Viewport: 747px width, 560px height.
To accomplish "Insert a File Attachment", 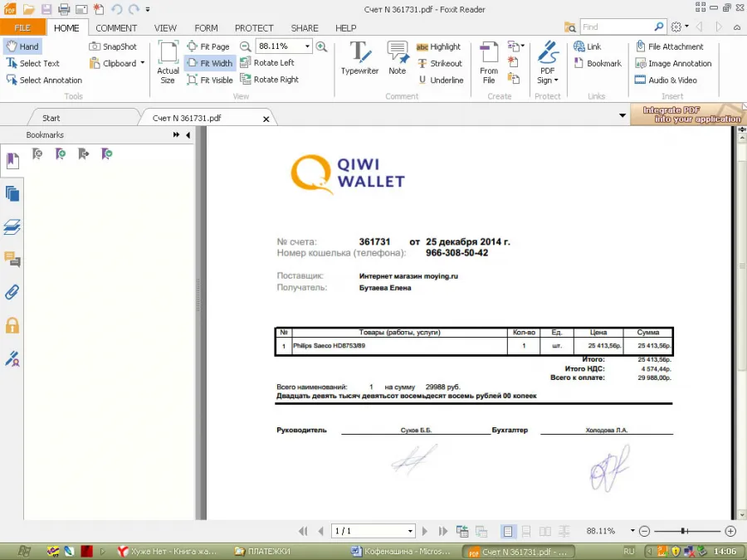I will [x=669, y=46].
